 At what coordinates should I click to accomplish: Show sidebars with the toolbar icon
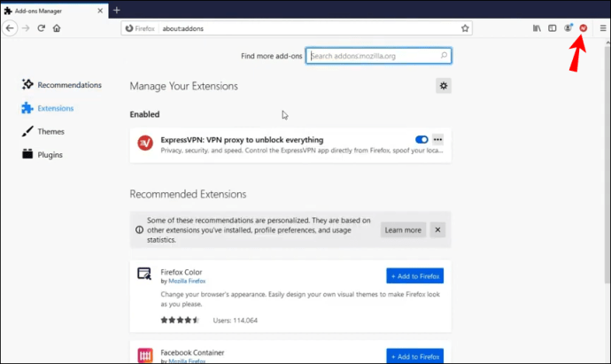coord(553,28)
